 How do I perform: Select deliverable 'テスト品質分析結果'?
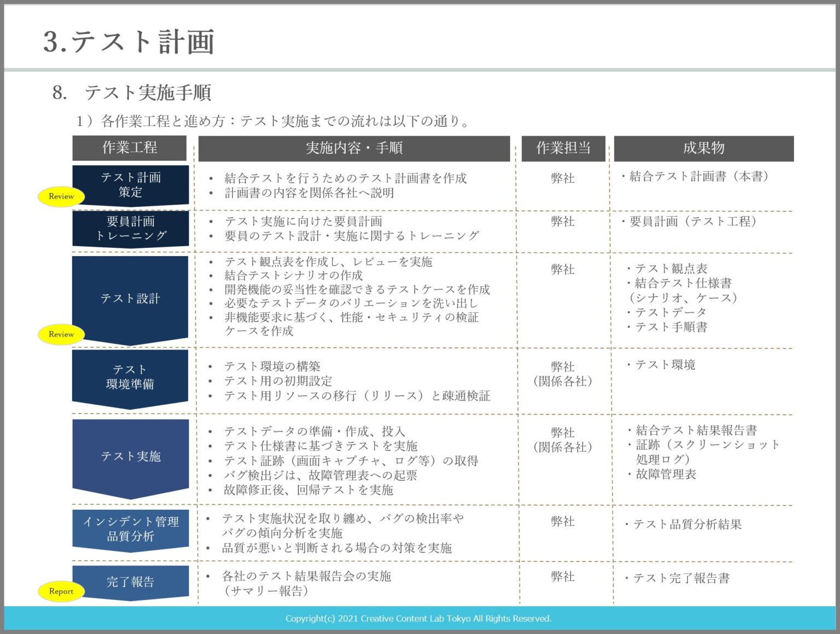(x=684, y=525)
